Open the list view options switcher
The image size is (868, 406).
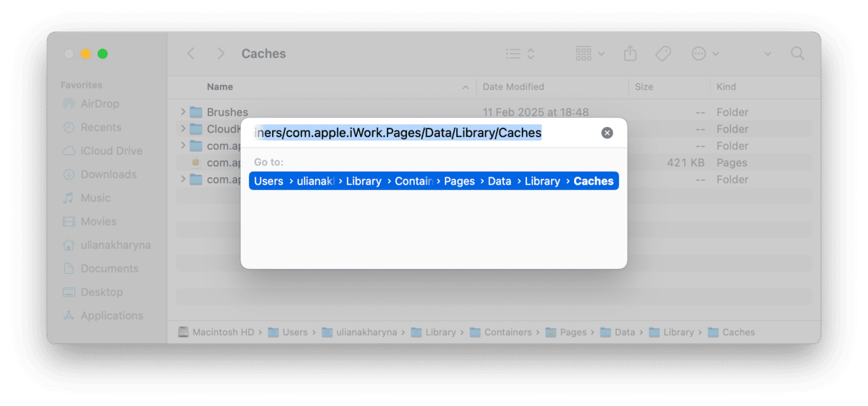pos(520,54)
